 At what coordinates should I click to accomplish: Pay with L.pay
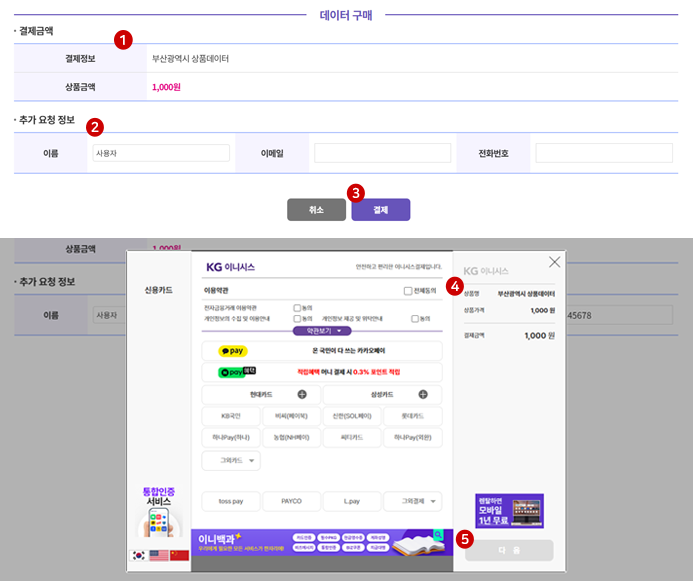click(352, 501)
